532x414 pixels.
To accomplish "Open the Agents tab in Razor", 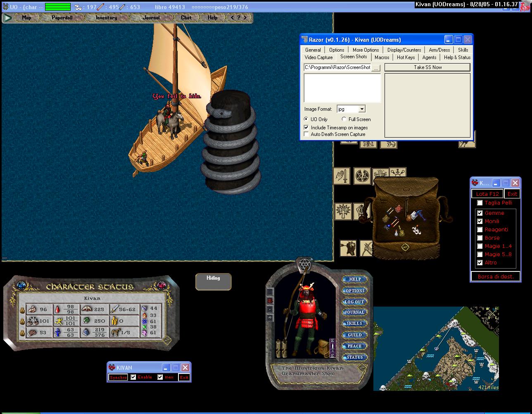I will 429,57.
